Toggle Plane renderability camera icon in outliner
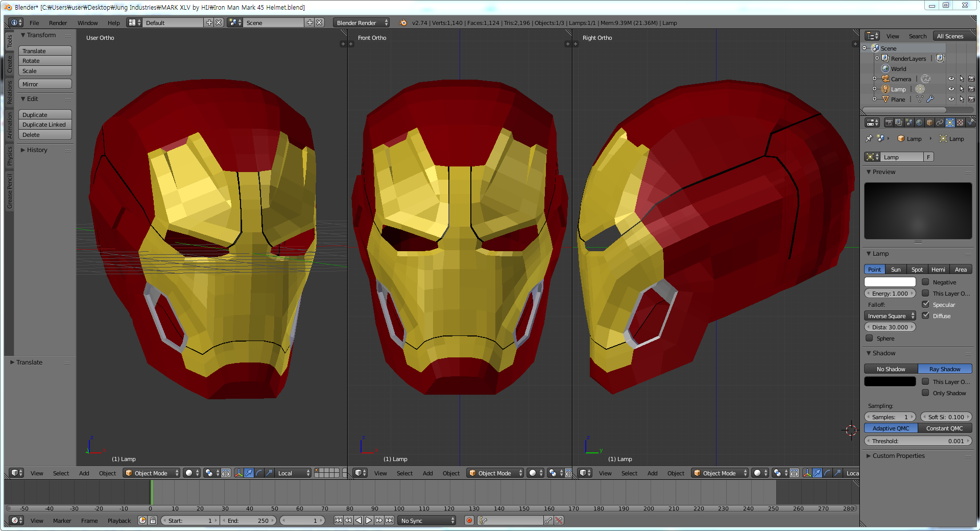This screenshot has width=980, height=531. [x=971, y=99]
